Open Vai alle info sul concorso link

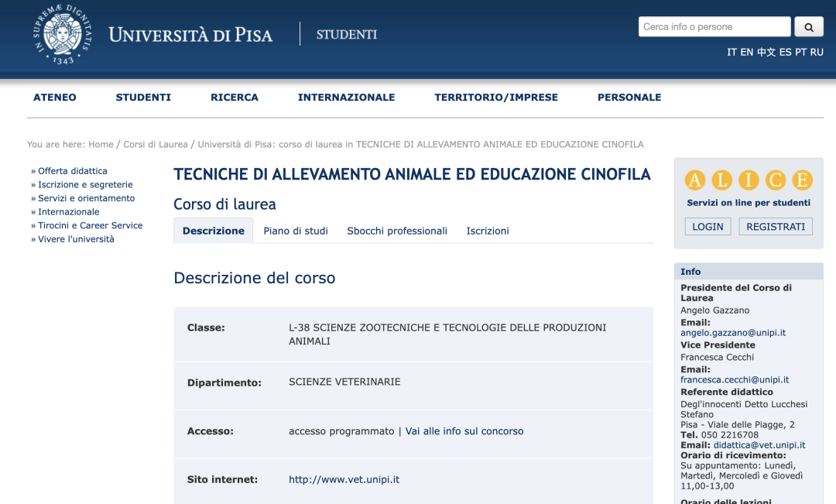464,431
